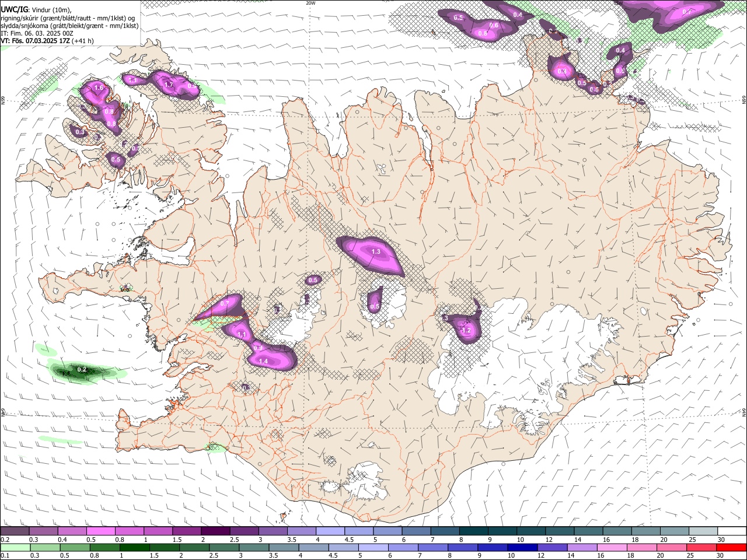Pick the palest green swatch at 0.1 on the rain scale
The height and width of the screenshot is (560, 747).
pyautogui.click(x=15, y=548)
